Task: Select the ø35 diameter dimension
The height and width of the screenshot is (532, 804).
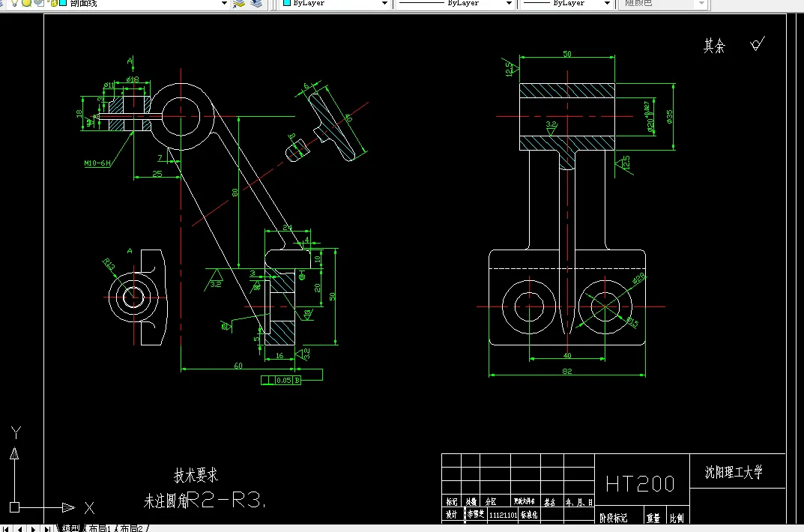Action: (669, 117)
